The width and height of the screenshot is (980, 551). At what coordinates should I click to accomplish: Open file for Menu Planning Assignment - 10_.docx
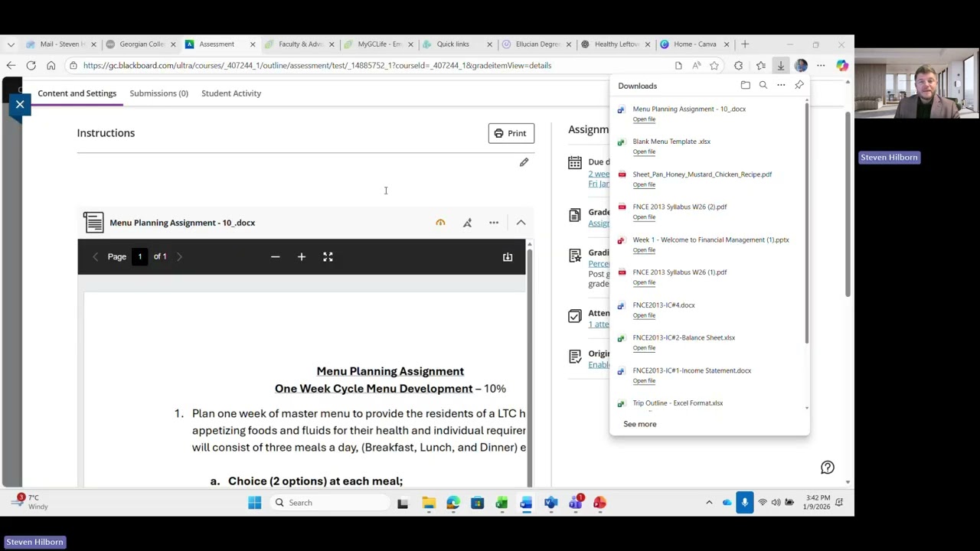[644, 119]
